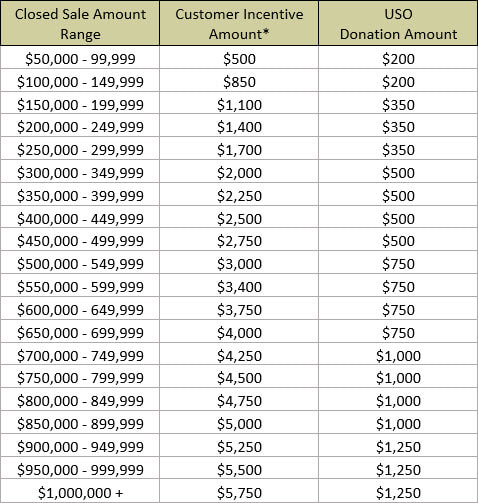The height and width of the screenshot is (503, 478).
Task: Select the $150,000 - 199,999 range cell
Action: [80, 104]
